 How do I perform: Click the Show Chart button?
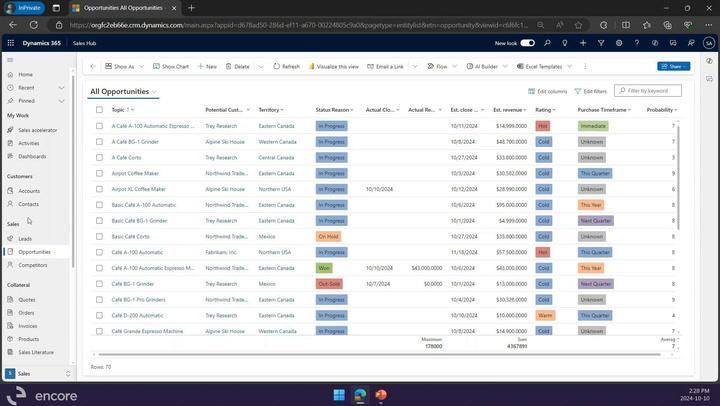pos(171,66)
